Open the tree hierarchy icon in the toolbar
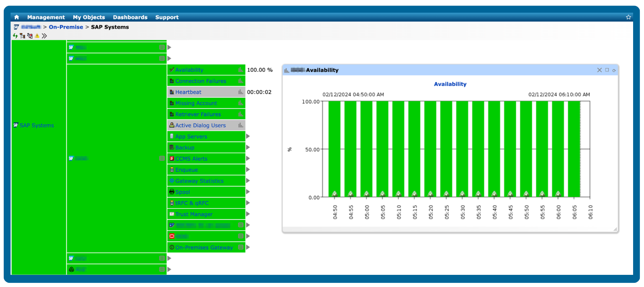This screenshot has width=644, height=287. click(x=22, y=36)
